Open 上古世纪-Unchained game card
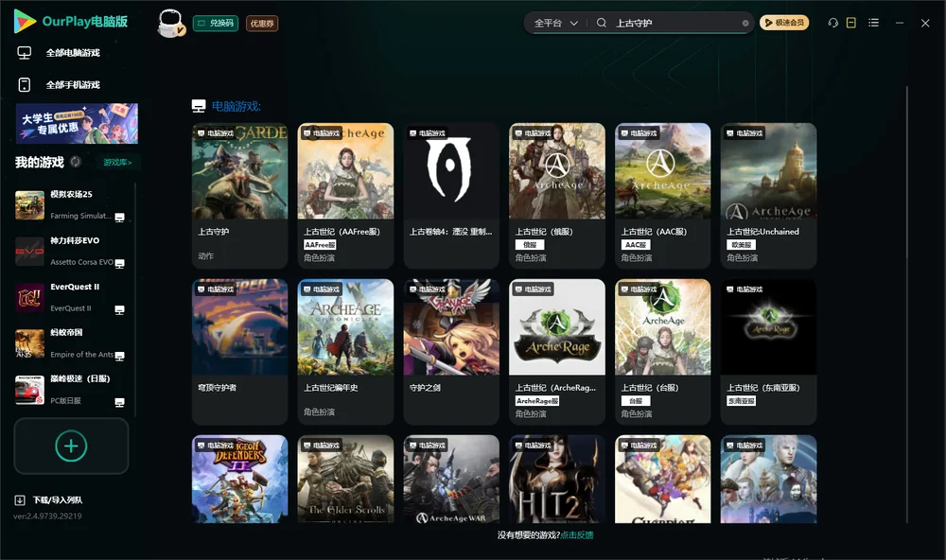The width and height of the screenshot is (946, 560). point(768,196)
